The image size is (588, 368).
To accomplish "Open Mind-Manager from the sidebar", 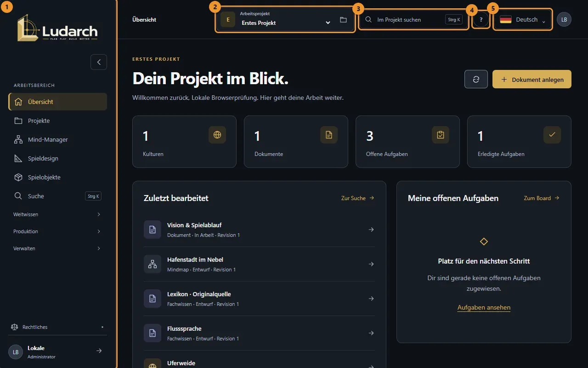I will (x=57, y=139).
